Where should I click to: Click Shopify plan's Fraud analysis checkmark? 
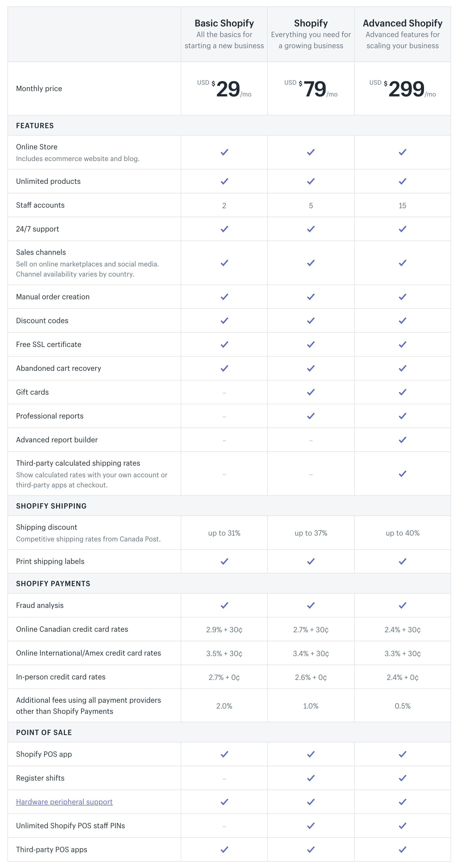(x=311, y=606)
